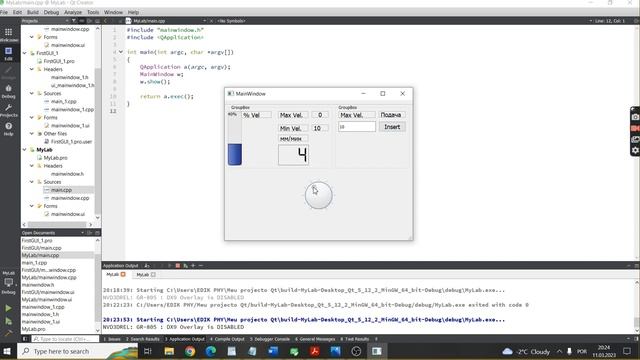Image resolution: width=640 pixels, height=360 pixels.
Task: Open Adobe Acrobat from taskbar
Action: [x=315, y=351]
